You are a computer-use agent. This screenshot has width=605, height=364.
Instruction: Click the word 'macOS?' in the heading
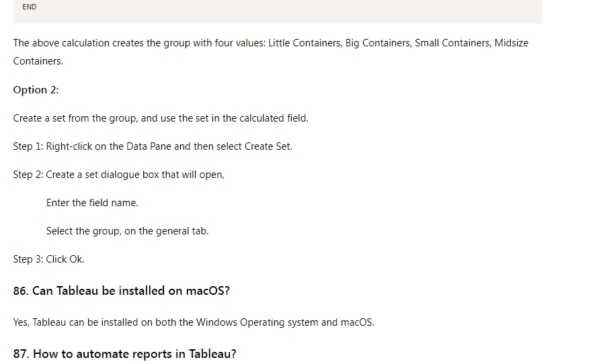click(x=208, y=291)
